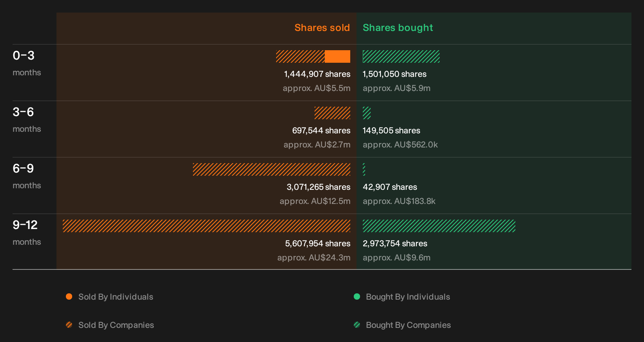Viewport: 644px width, 342px height.
Task: Click the striped orange sold bar for 0-3 months
Action: 300,56
